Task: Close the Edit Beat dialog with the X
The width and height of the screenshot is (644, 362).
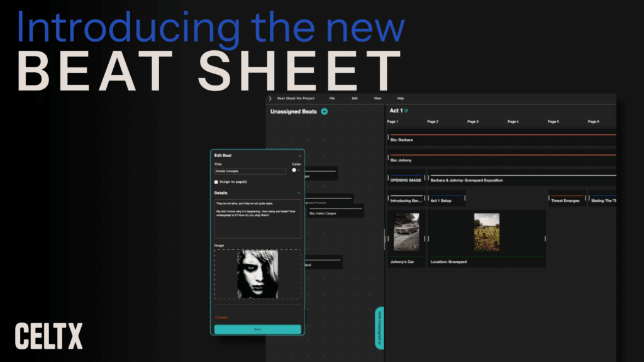Action: 300,156
